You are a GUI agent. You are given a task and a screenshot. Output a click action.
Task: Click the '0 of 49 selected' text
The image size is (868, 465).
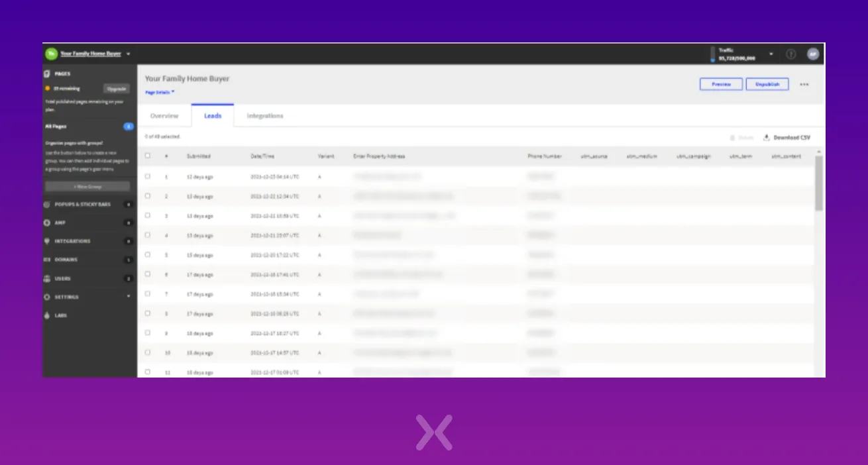point(163,136)
